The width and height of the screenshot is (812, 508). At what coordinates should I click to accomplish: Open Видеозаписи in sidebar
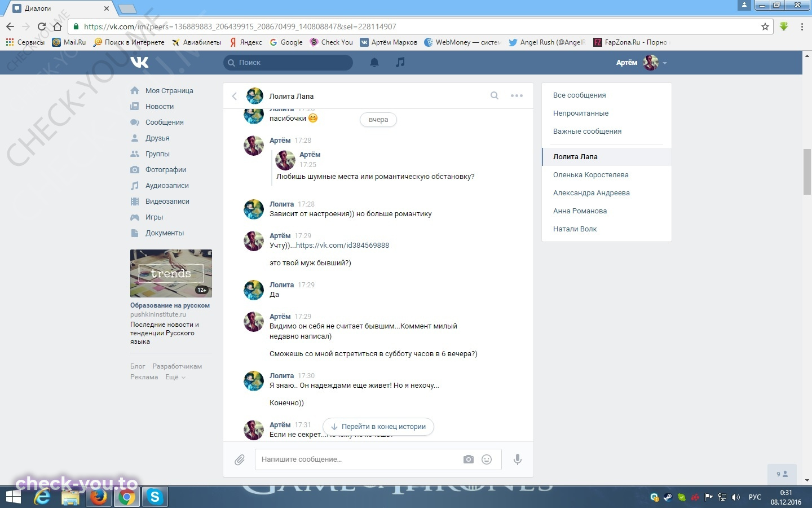pos(167,201)
